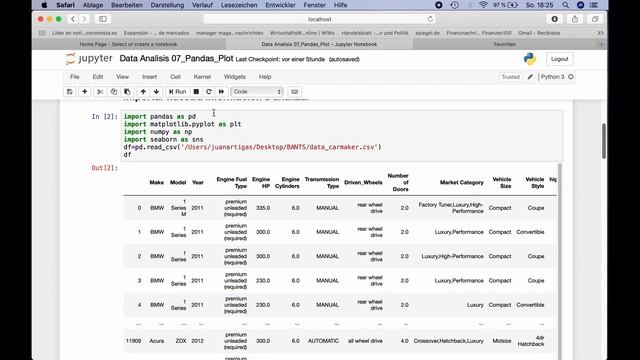
Task: Show more bookmarks with the double chevron
Action: click(600, 33)
